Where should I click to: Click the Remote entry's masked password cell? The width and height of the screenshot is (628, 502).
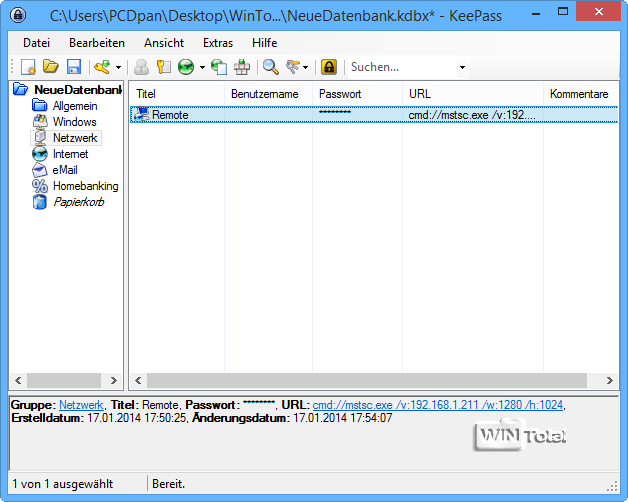coord(335,112)
